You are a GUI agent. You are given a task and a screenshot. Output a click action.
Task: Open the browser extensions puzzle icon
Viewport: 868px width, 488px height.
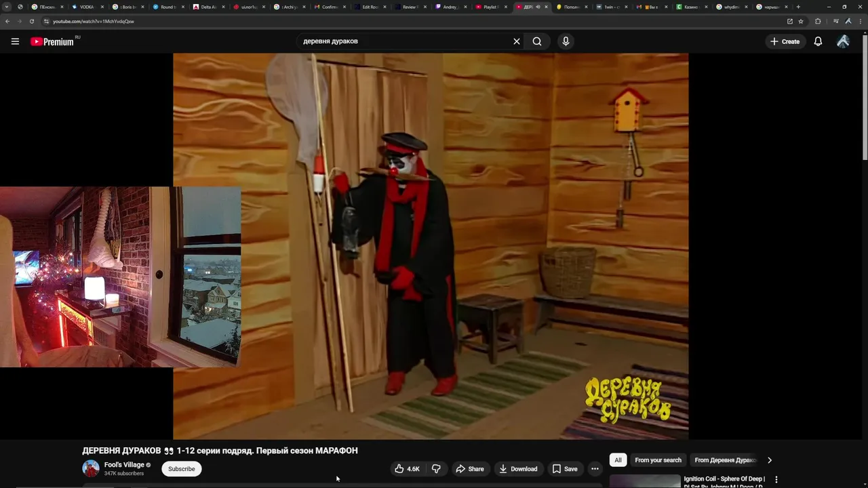pos(818,21)
